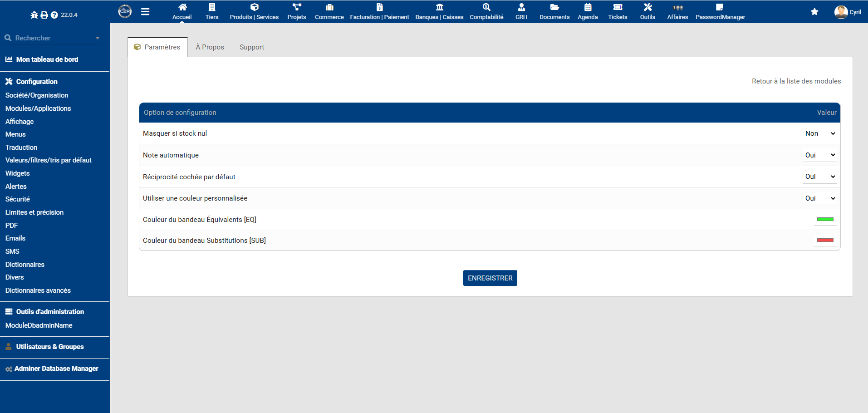
Task: Focus the Rechercher search field
Action: pyautogui.click(x=54, y=38)
